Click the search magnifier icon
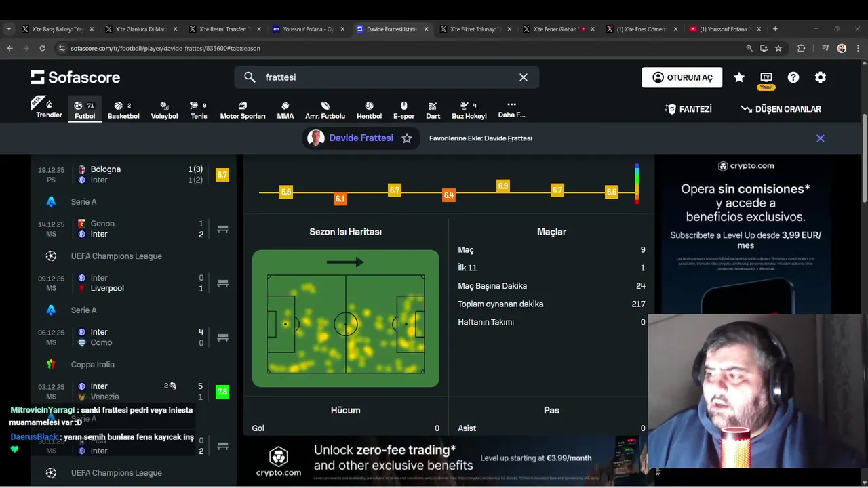This screenshot has height=488, width=868. tap(250, 77)
